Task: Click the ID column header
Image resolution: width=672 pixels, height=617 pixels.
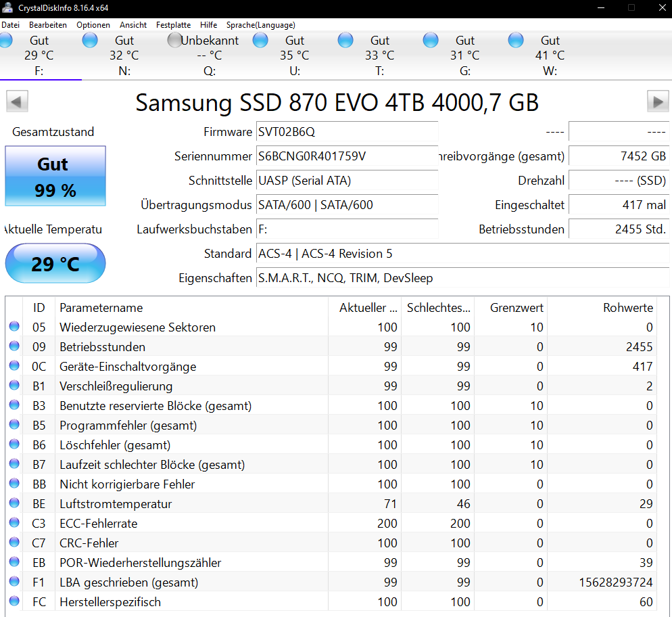Action: pos(39,307)
